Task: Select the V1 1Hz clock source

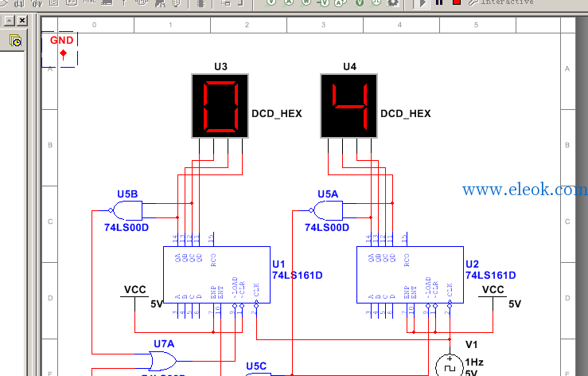Action: 450,366
